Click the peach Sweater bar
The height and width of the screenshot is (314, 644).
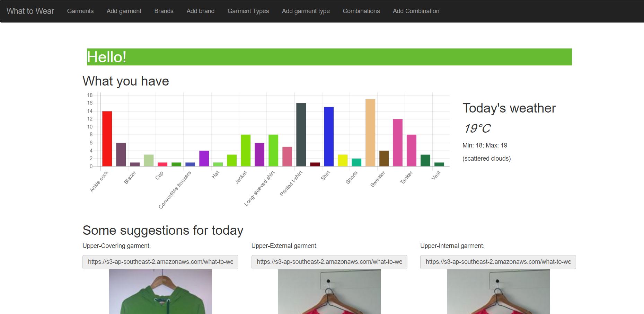(x=370, y=133)
